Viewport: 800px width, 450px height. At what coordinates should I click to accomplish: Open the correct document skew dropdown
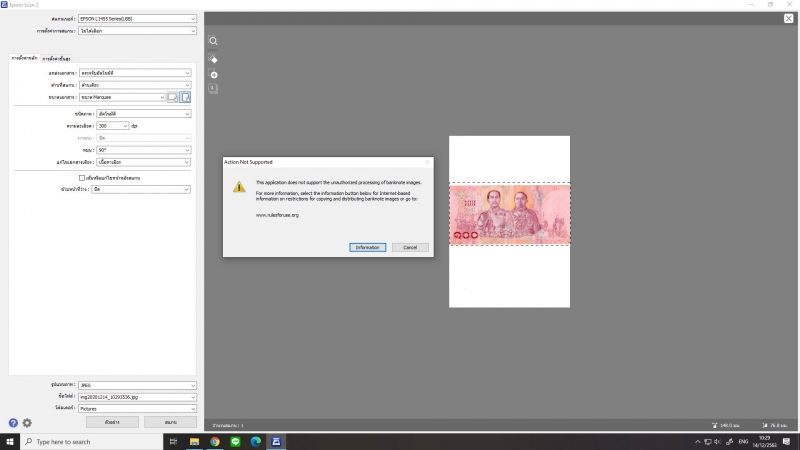pos(144,162)
